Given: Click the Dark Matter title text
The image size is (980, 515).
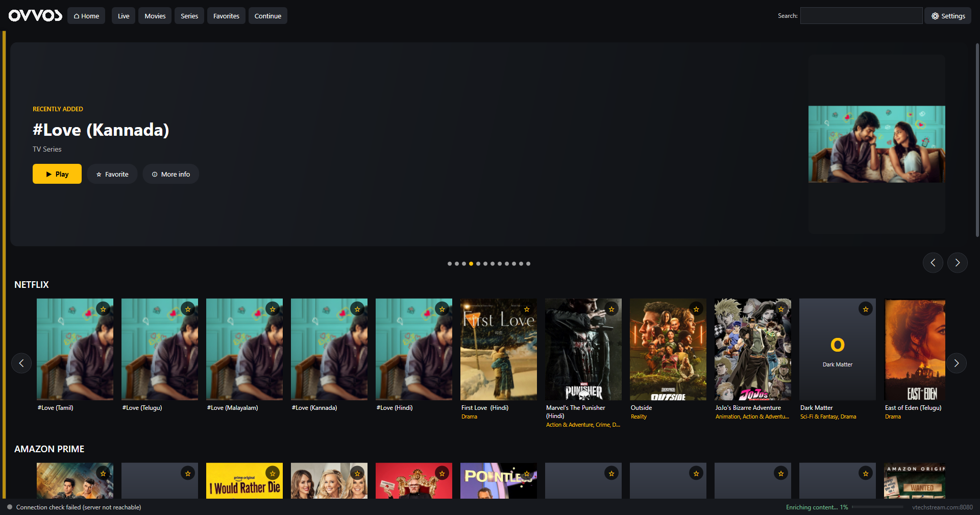Looking at the screenshot, I should point(816,408).
